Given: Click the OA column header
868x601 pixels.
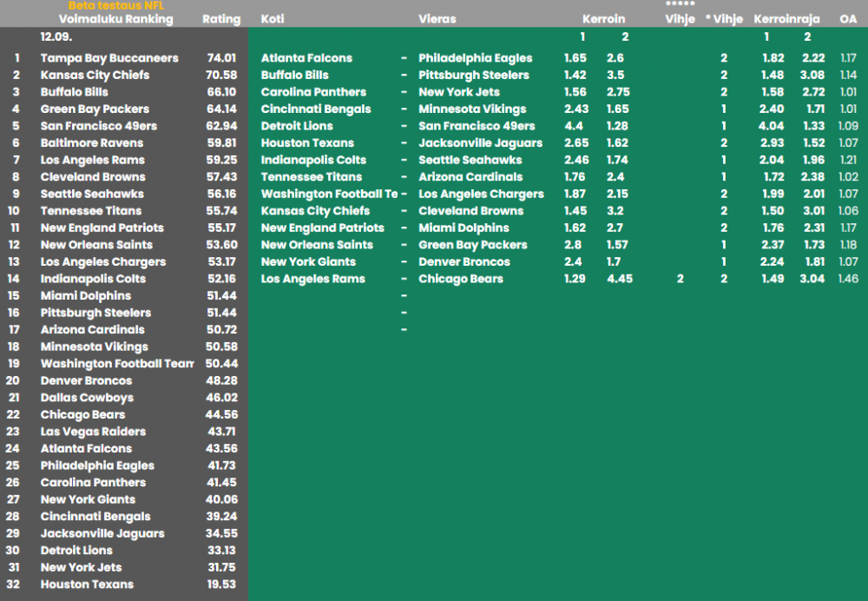Looking at the screenshot, I should tap(848, 19).
